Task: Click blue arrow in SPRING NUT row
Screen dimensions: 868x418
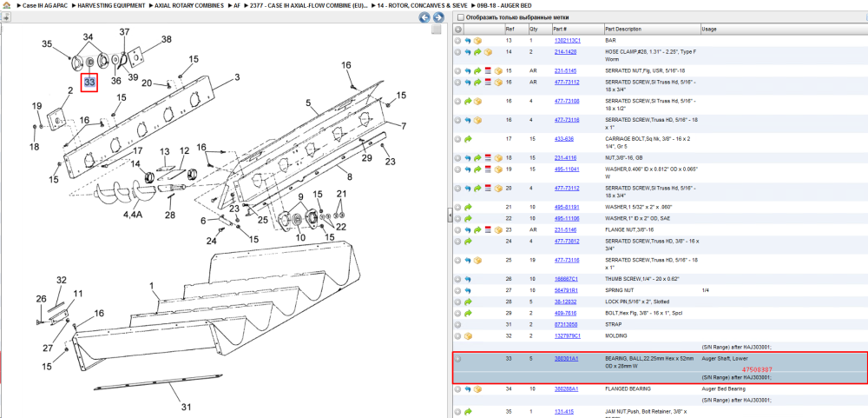Action: (467, 290)
